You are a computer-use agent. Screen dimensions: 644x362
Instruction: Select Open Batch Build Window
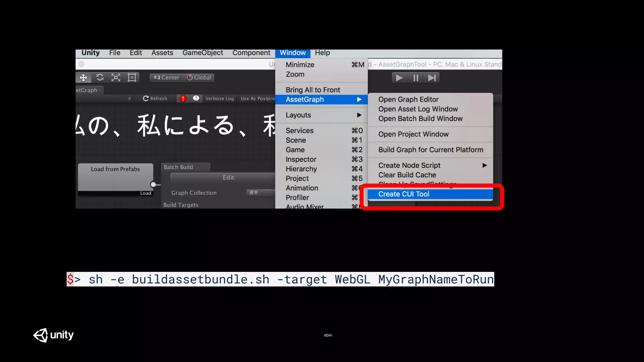click(x=430, y=118)
